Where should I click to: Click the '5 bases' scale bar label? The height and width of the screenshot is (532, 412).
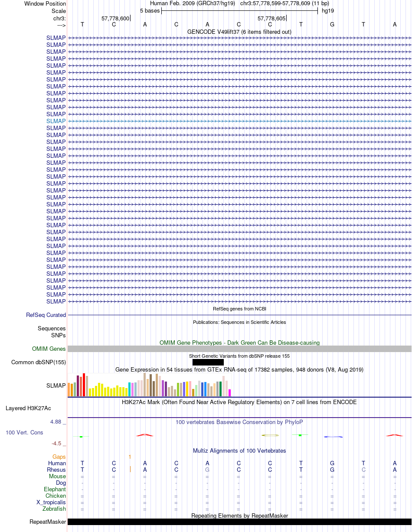(150, 10)
